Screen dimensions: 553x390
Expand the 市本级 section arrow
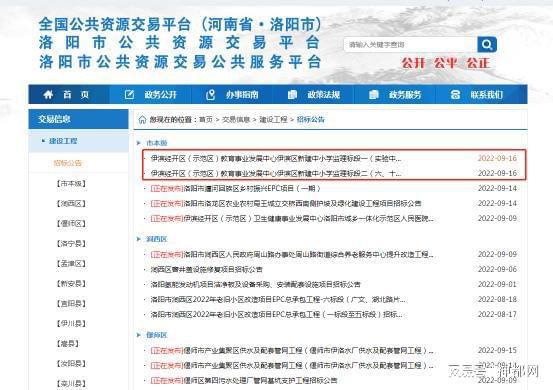[139, 143]
